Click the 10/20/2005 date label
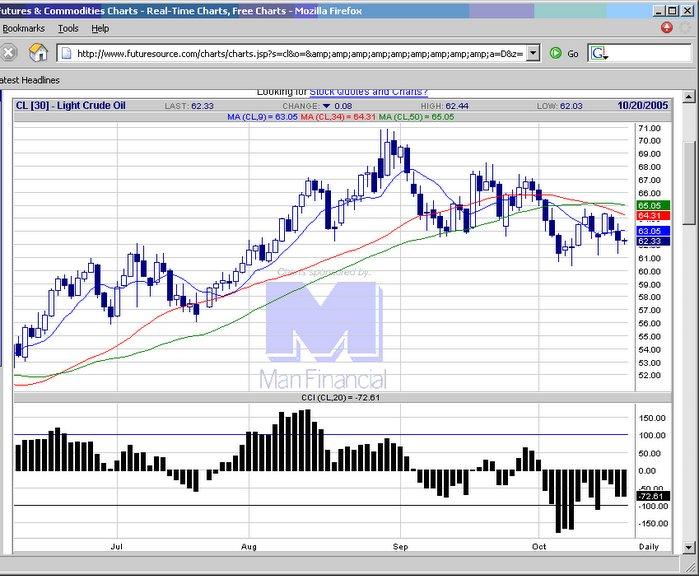Image resolution: width=699 pixels, height=576 pixels. (642, 106)
